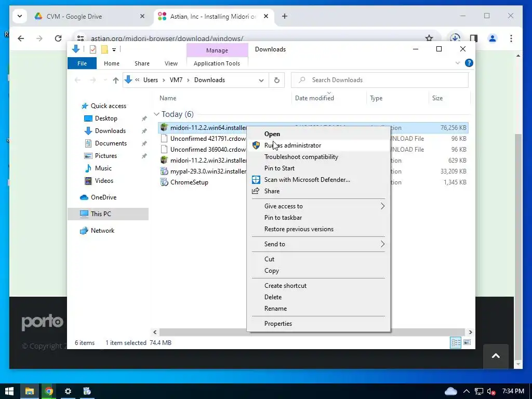The width and height of the screenshot is (532, 399).
Task: Open Pictures in the navigation pane
Action: coord(106,156)
